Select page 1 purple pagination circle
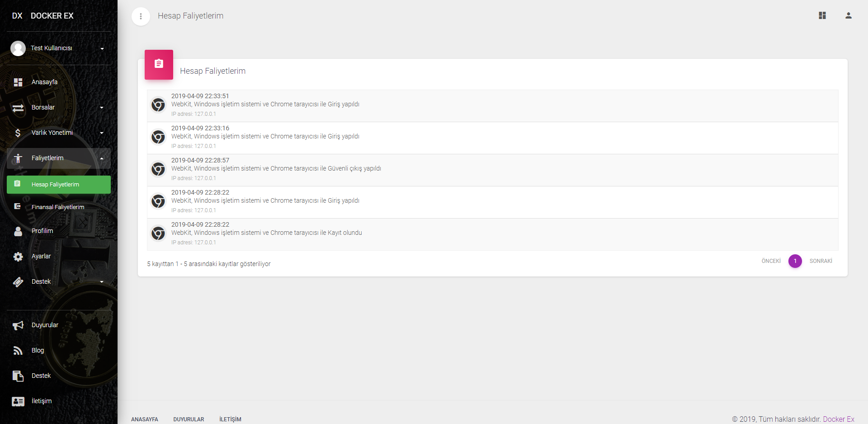Image resolution: width=868 pixels, height=424 pixels. [795, 261]
